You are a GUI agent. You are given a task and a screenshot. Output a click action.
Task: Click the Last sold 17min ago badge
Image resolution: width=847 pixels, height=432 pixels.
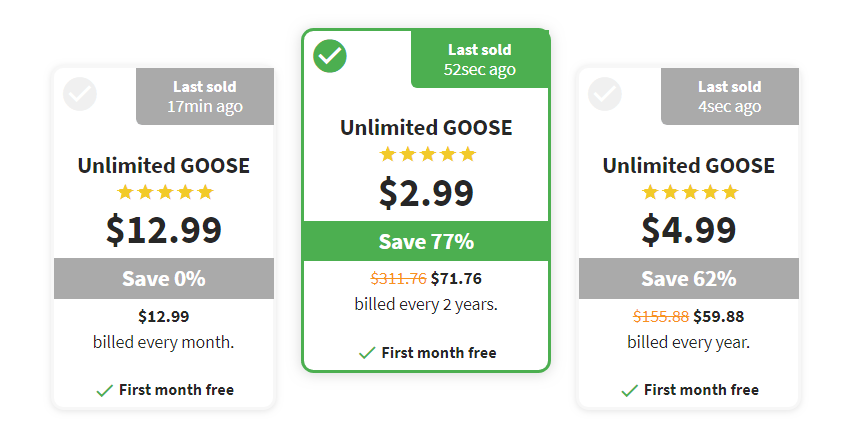pos(205,97)
